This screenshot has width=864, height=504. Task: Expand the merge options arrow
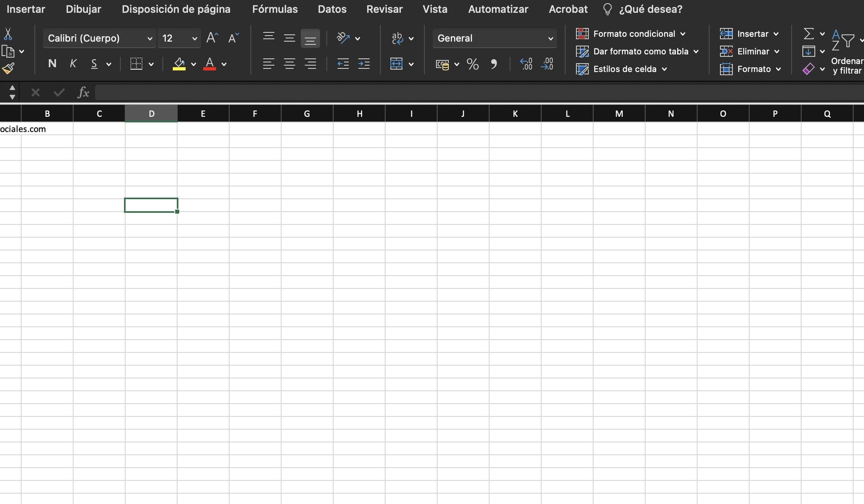pyautogui.click(x=411, y=64)
